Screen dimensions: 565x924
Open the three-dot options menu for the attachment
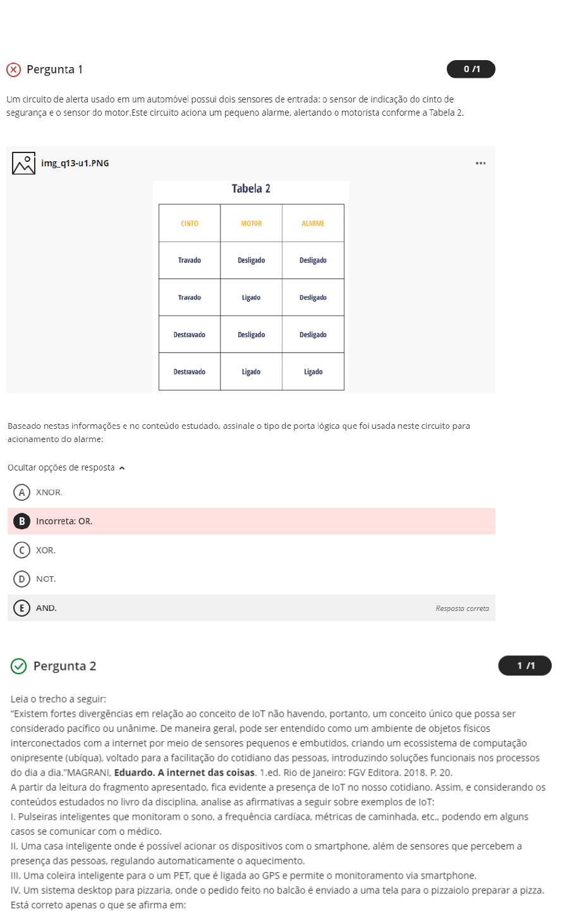481,163
